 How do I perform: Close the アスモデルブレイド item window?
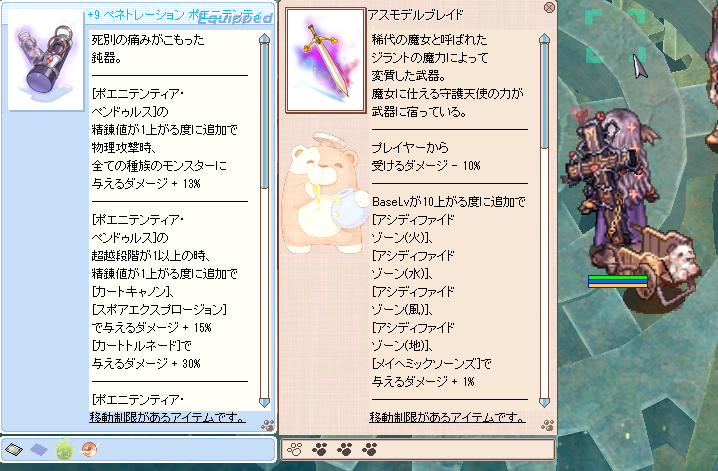click(549, 7)
